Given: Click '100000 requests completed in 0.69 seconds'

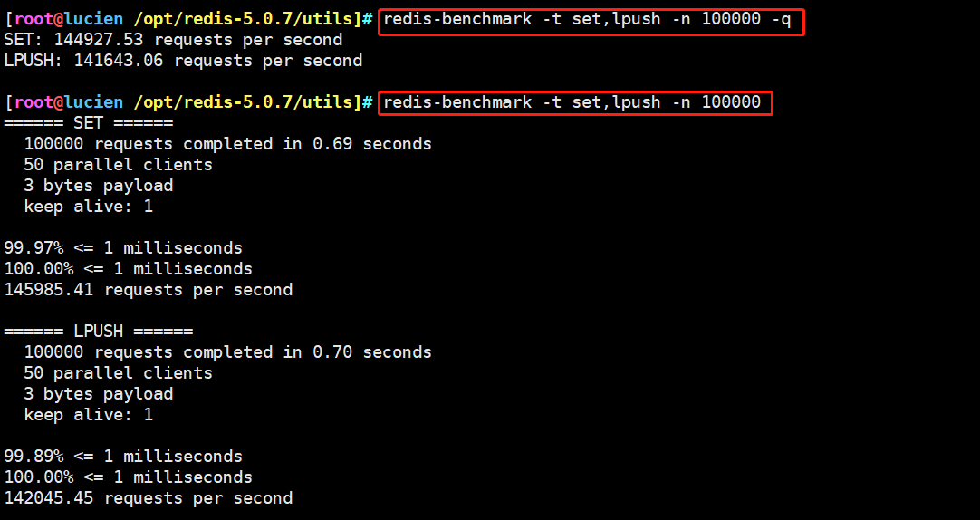Looking at the screenshot, I should coord(227,144).
